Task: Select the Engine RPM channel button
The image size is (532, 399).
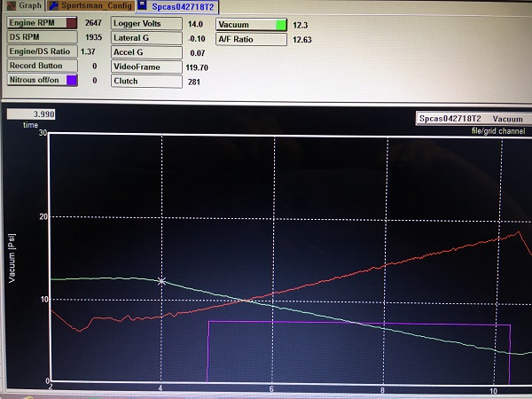Action: click(x=35, y=23)
